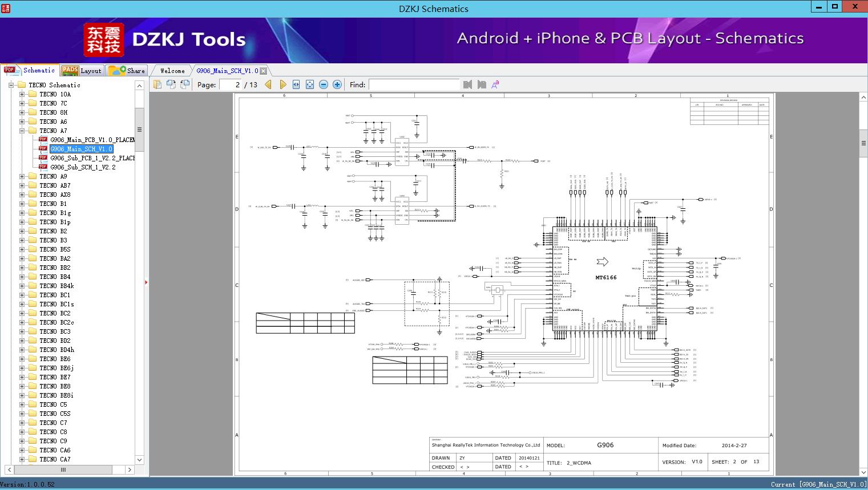Maximize the DZKJ Schematics window
868x490 pixels.
pos(835,7)
